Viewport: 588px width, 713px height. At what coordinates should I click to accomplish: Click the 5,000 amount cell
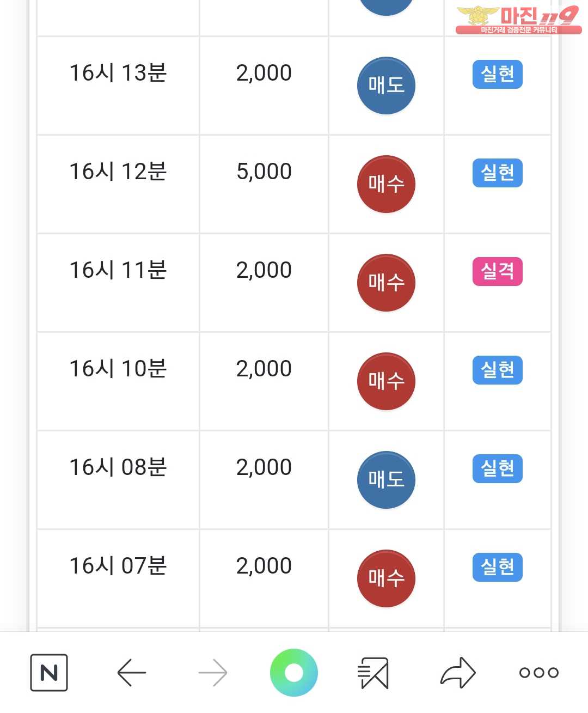pos(264,184)
